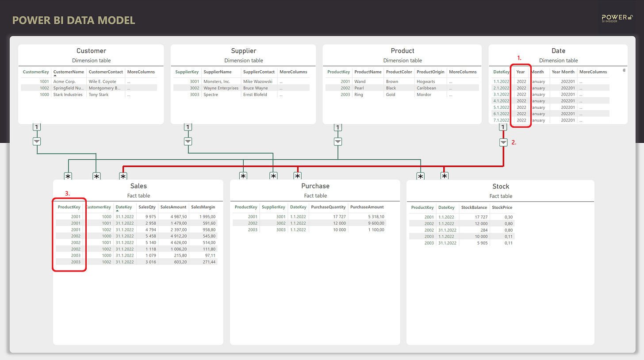Click ProductName column header

(368, 72)
